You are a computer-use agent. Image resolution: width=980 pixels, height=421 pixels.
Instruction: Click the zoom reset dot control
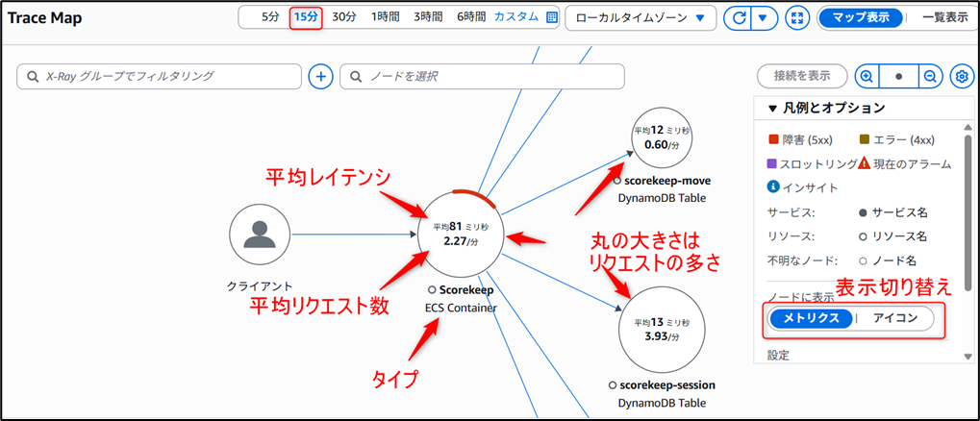coord(898,77)
